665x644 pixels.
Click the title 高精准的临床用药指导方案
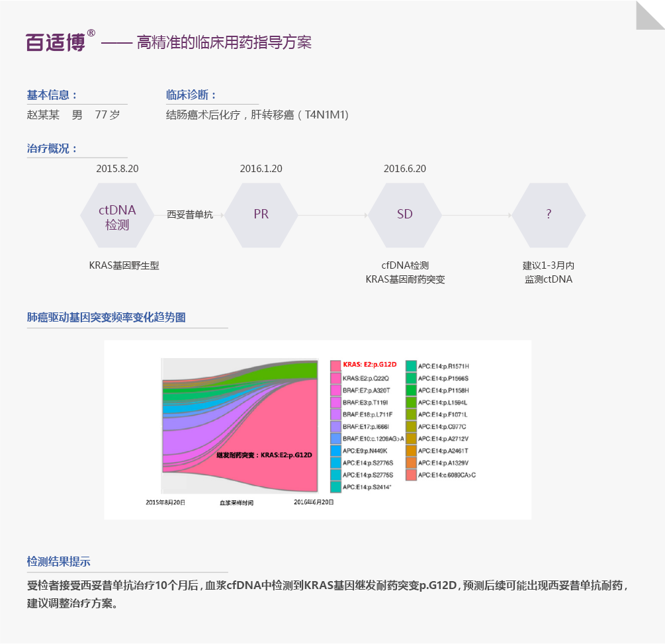(224, 42)
